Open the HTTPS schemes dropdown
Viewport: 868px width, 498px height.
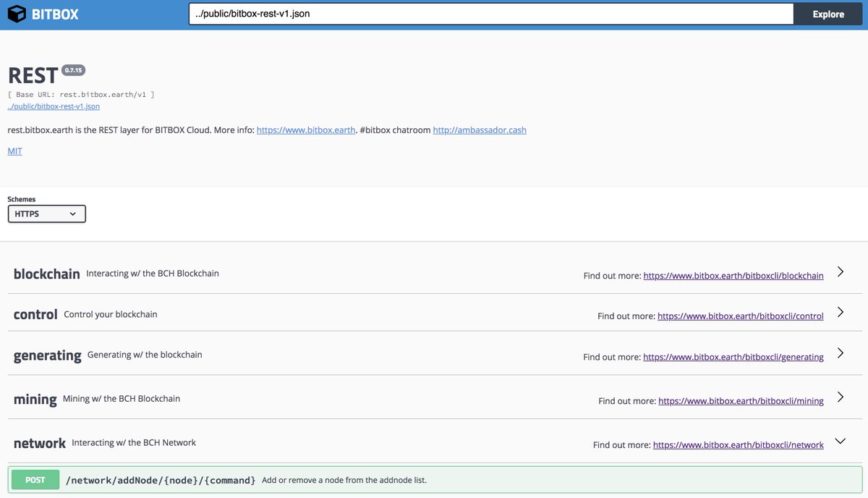47,214
